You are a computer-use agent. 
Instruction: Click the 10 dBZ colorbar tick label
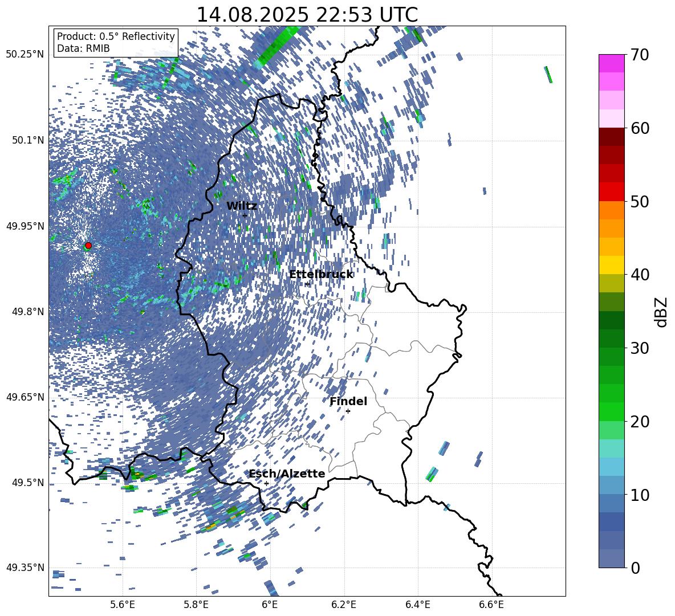coord(640,495)
